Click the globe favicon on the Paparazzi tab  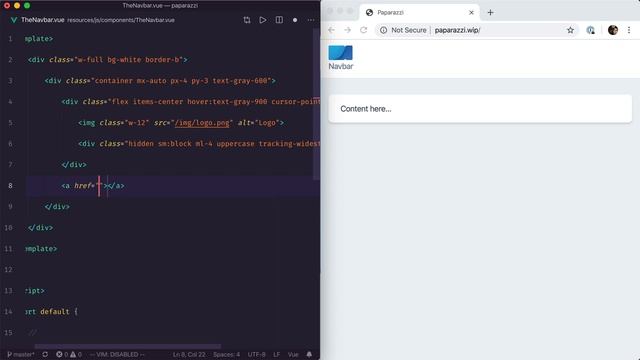369,13
